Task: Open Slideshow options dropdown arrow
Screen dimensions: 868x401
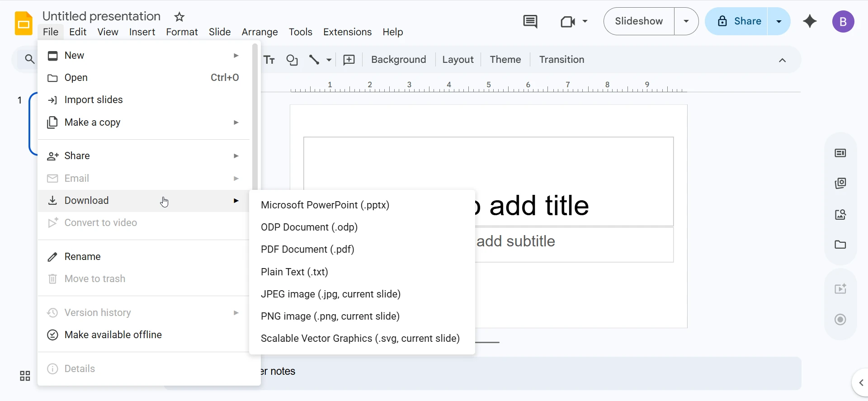Action: click(x=686, y=21)
